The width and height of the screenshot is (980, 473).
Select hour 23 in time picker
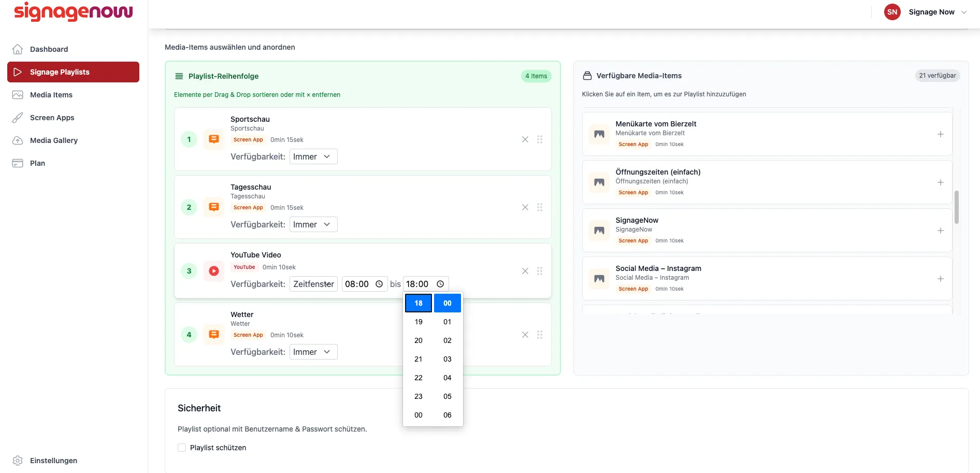click(x=419, y=396)
